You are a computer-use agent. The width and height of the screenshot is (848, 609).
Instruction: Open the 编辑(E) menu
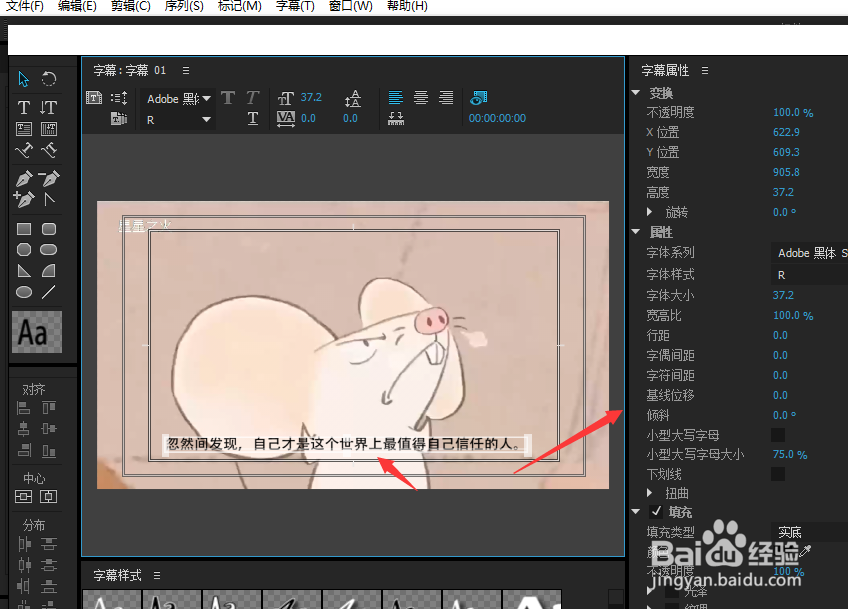77,6
